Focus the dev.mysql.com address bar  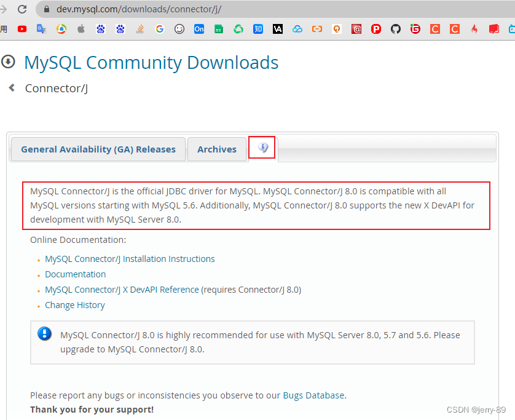276,9
